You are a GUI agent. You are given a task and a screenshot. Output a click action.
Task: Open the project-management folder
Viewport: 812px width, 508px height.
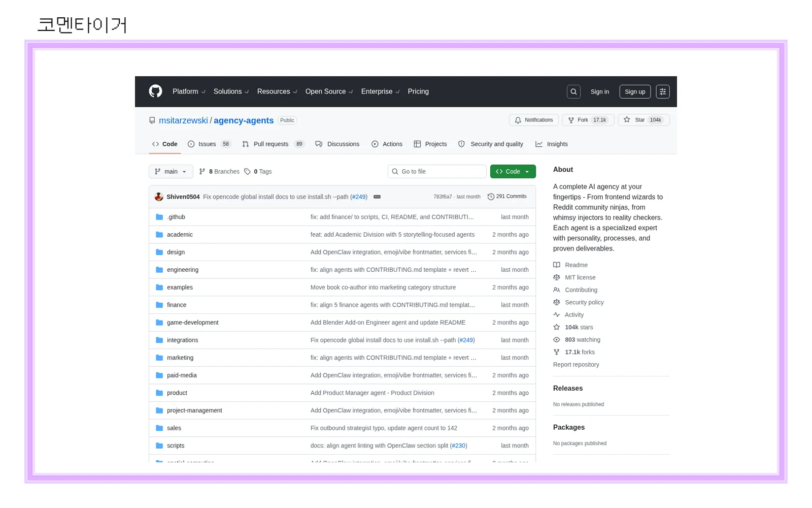click(x=194, y=410)
